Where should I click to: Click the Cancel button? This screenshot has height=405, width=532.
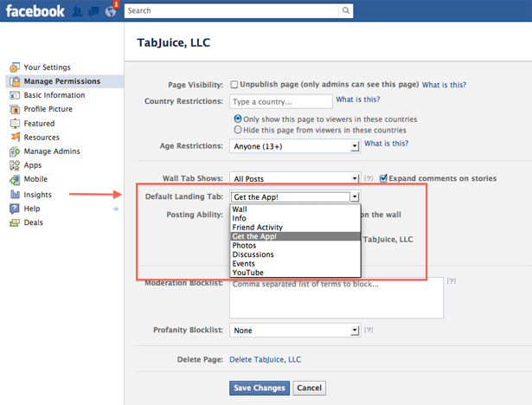[x=309, y=388]
